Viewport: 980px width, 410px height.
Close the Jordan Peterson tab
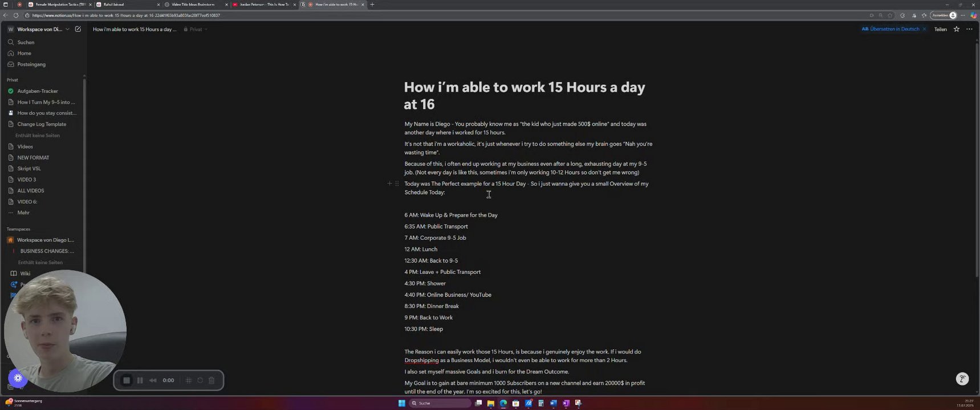[x=295, y=5]
